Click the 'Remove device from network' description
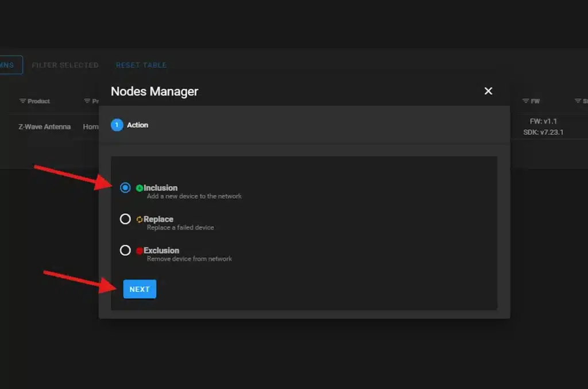588x389 pixels. [189, 259]
